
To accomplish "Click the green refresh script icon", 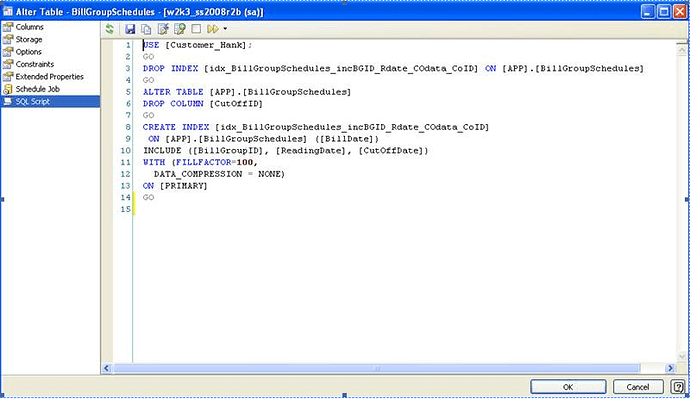I will pyautogui.click(x=110, y=29).
